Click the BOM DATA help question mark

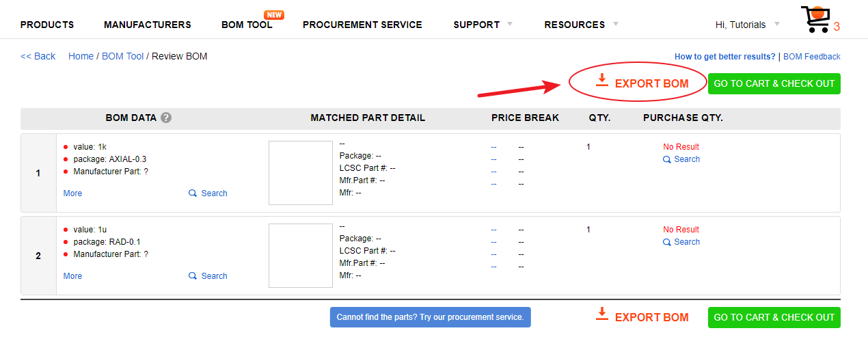coord(166,118)
